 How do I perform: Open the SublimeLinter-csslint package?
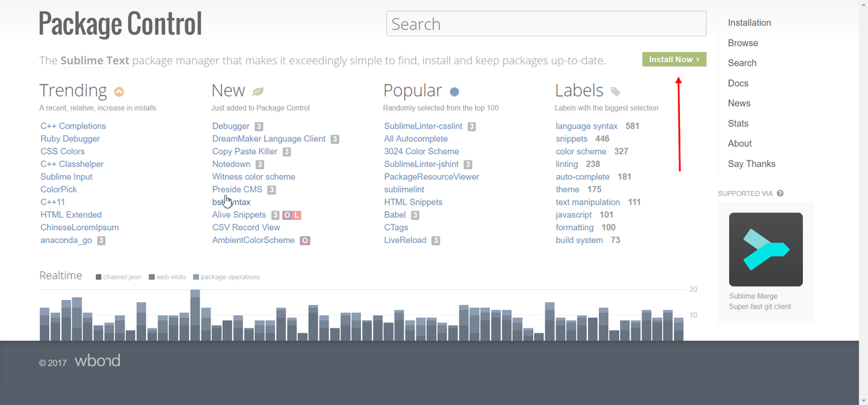[x=423, y=127]
